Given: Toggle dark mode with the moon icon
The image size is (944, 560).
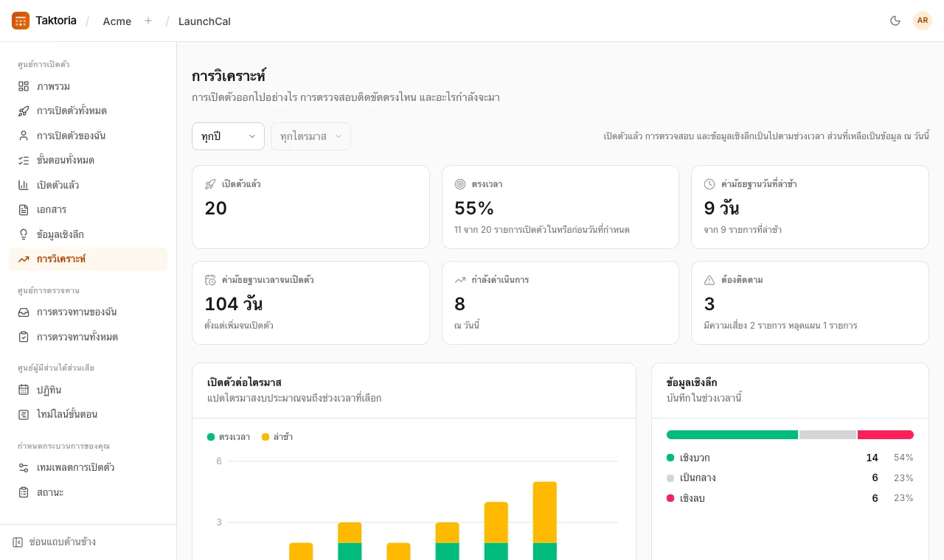Looking at the screenshot, I should click(895, 21).
